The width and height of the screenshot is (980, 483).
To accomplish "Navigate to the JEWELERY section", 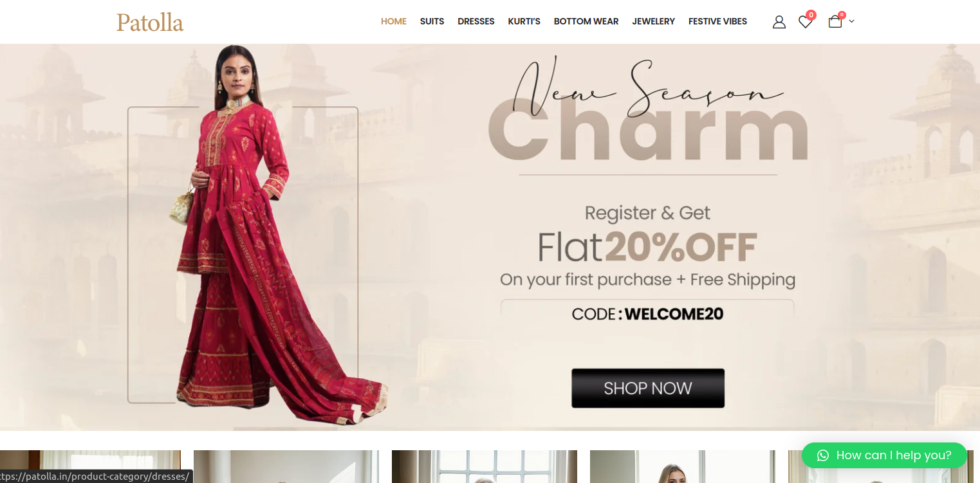I will pos(653,22).
